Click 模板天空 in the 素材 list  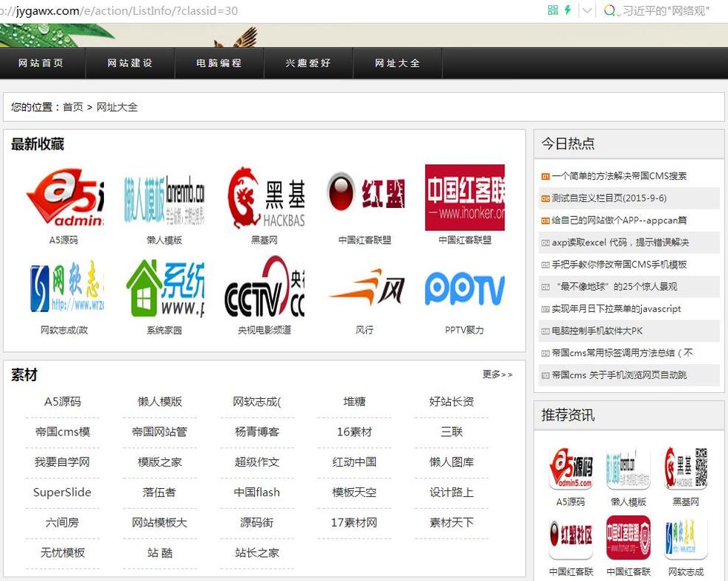[x=354, y=493]
